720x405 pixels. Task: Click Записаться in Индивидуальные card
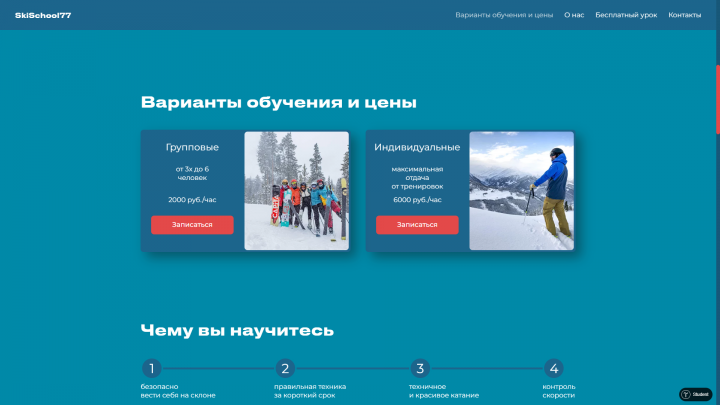417,225
